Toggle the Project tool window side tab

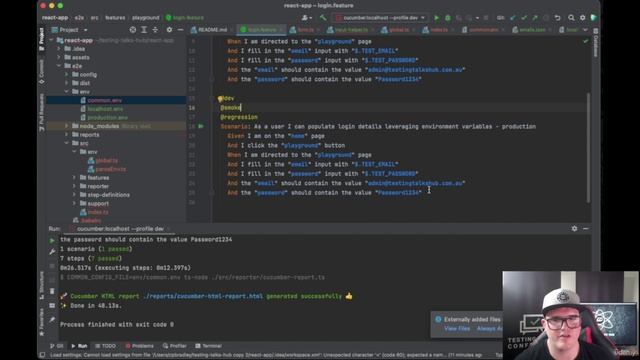click(42, 39)
